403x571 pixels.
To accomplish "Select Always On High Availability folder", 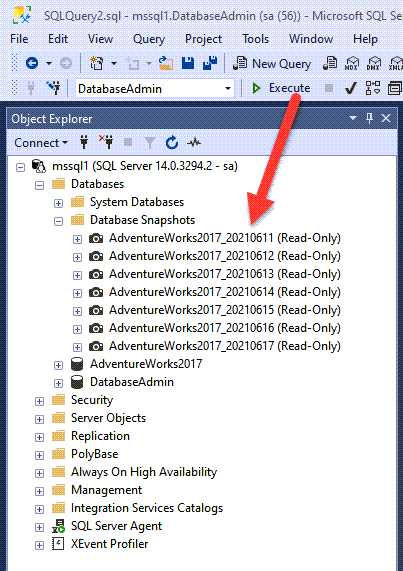I will tap(144, 472).
